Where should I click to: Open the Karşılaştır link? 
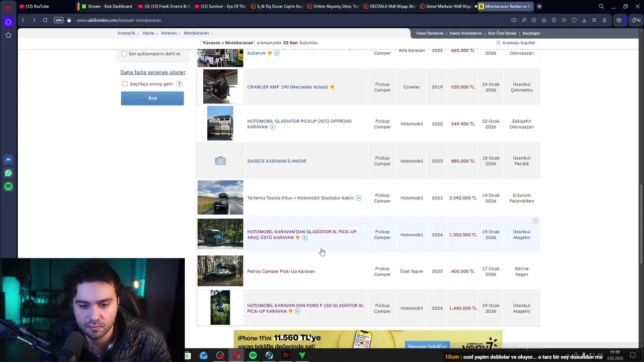coord(531,33)
